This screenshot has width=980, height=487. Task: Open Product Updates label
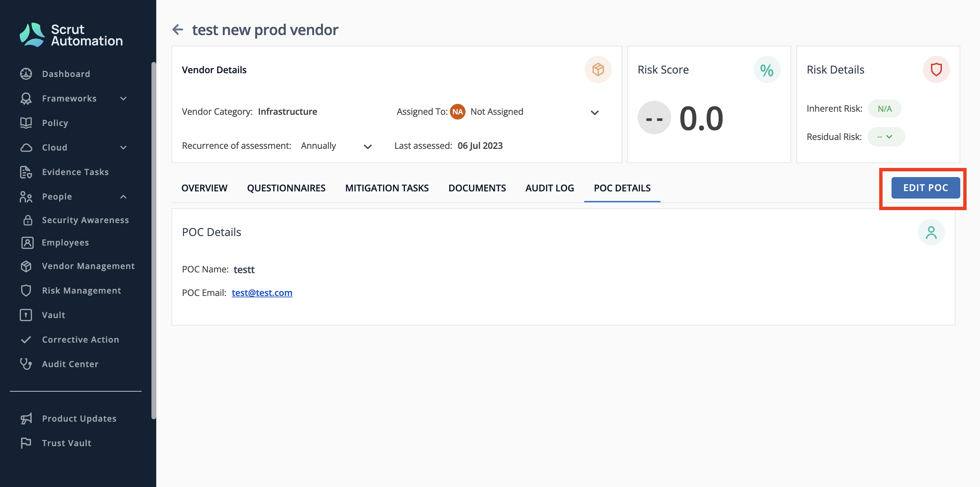[x=79, y=419]
